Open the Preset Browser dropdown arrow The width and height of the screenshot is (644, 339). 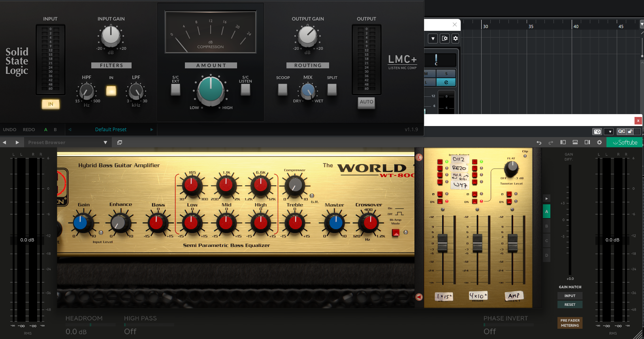[x=105, y=142]
